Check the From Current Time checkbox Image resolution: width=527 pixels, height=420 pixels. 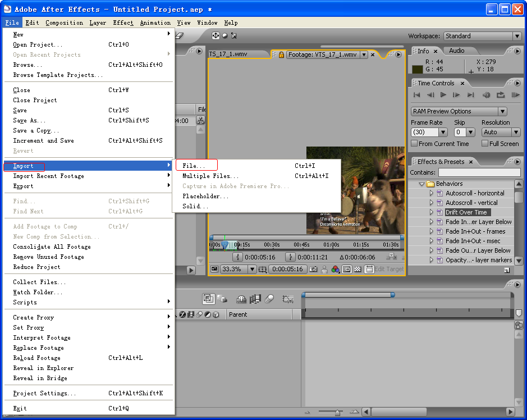pyautogui.click(x=414, y=143)
